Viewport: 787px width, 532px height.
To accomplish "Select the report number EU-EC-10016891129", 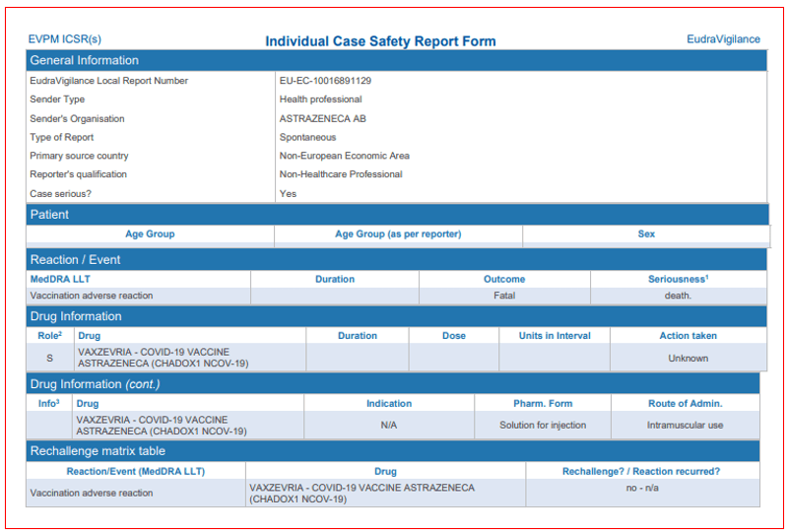I will click(x=325, y=81).
